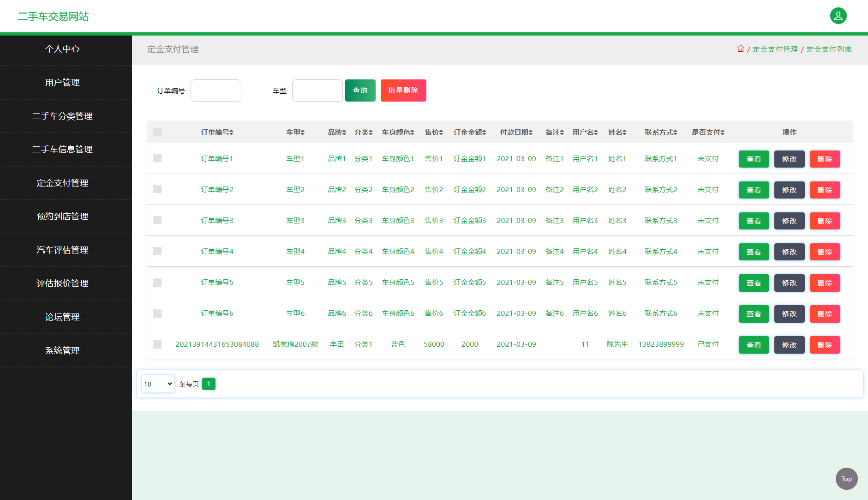The height and width of the screenshot is (500, 868).
Task: Expand the 汽车评估管理 sidebar menu
Action: (66, 250)
